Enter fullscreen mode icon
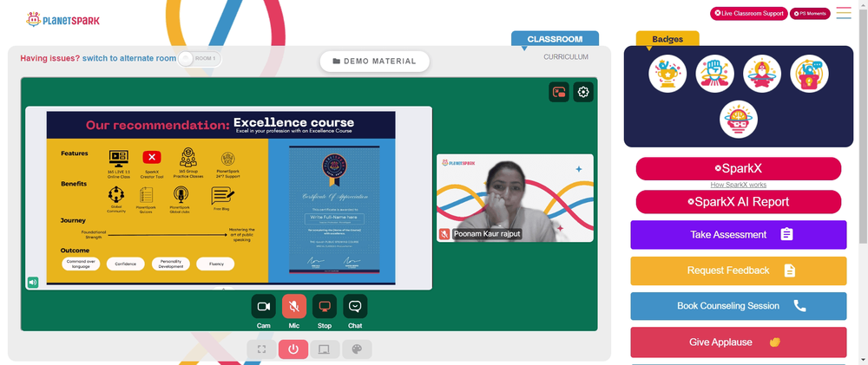The width and height of the screenshot is (868, 365). [x=262, y=349]
